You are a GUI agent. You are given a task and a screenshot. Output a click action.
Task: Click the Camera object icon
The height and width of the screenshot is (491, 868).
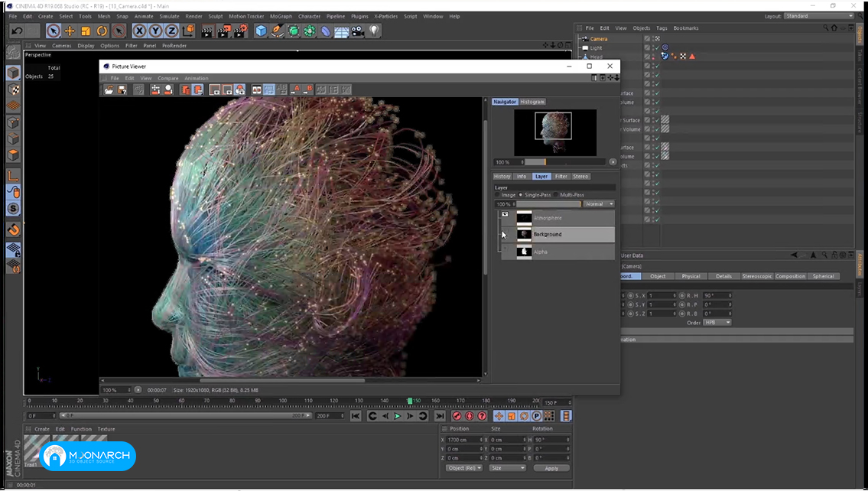coord(358,31)
